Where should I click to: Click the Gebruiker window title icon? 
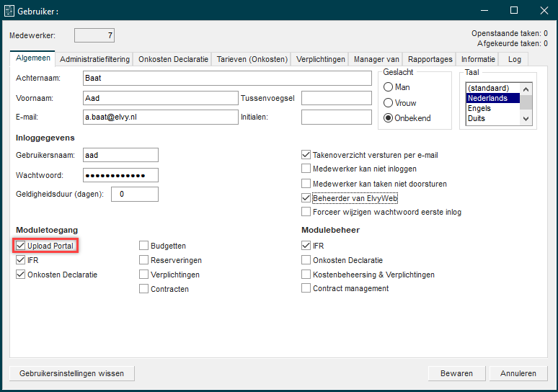(x=9, y=11)
